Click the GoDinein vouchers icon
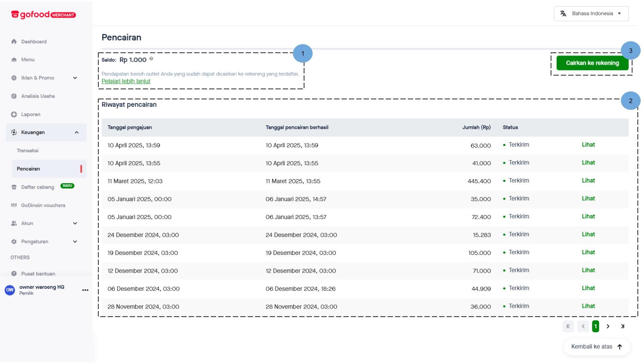Image resolution: width=643 pixels, height=364 pixels. click(x=14, y=205)
